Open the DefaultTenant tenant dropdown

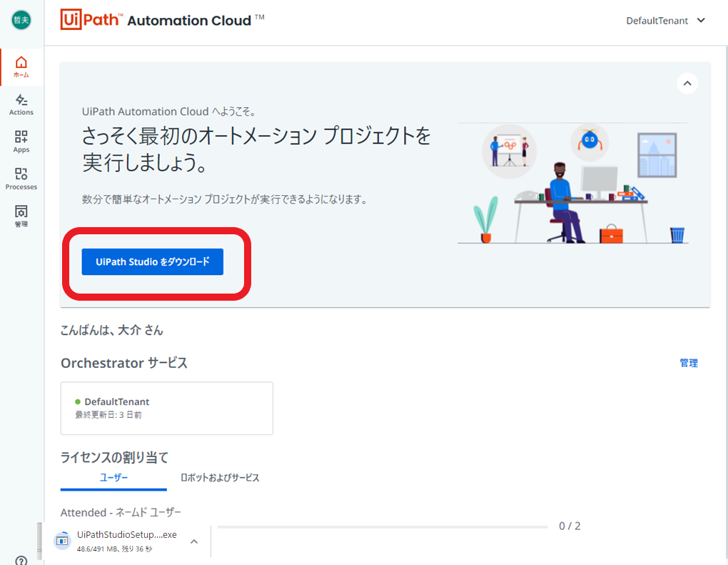tap(665, 21)
